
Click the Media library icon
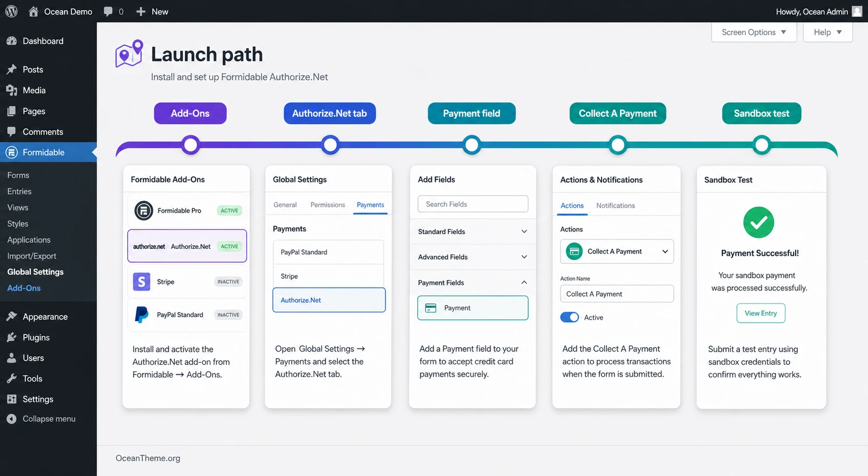point(11,90)
